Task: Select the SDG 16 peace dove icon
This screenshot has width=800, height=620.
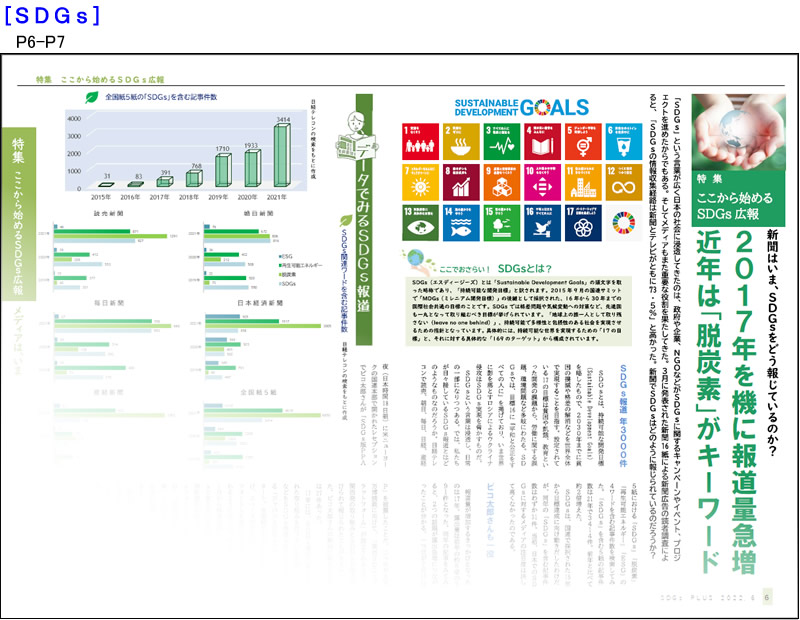Action: click(542, 223)
